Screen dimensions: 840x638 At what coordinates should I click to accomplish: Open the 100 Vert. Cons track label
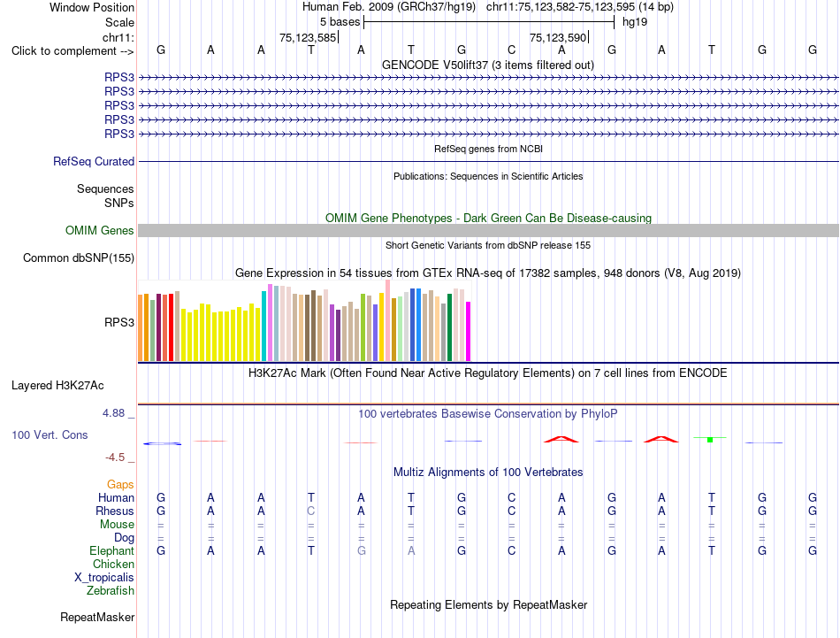(50, 434)
